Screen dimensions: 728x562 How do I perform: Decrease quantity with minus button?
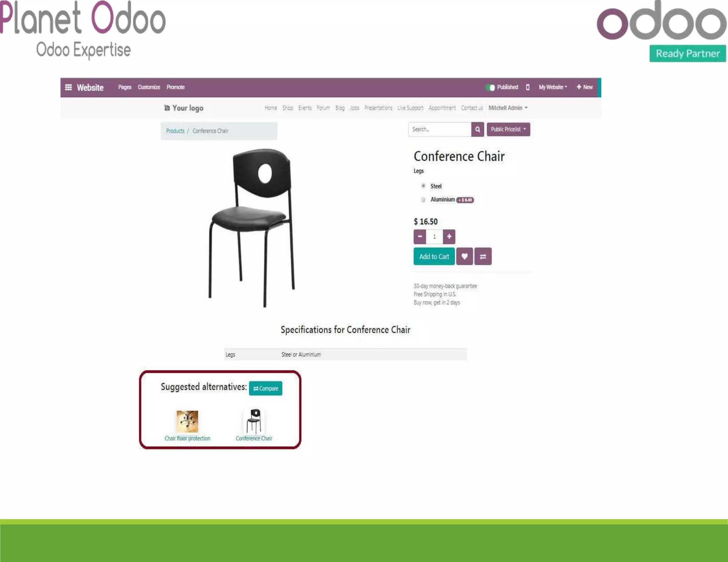pyautogui.click(x=420, y=237)
